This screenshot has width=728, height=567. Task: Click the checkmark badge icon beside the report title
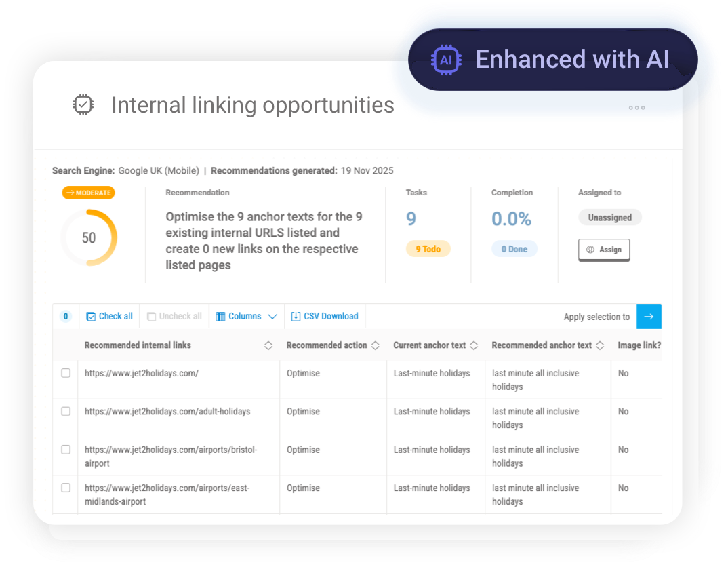tap(83, 104)
